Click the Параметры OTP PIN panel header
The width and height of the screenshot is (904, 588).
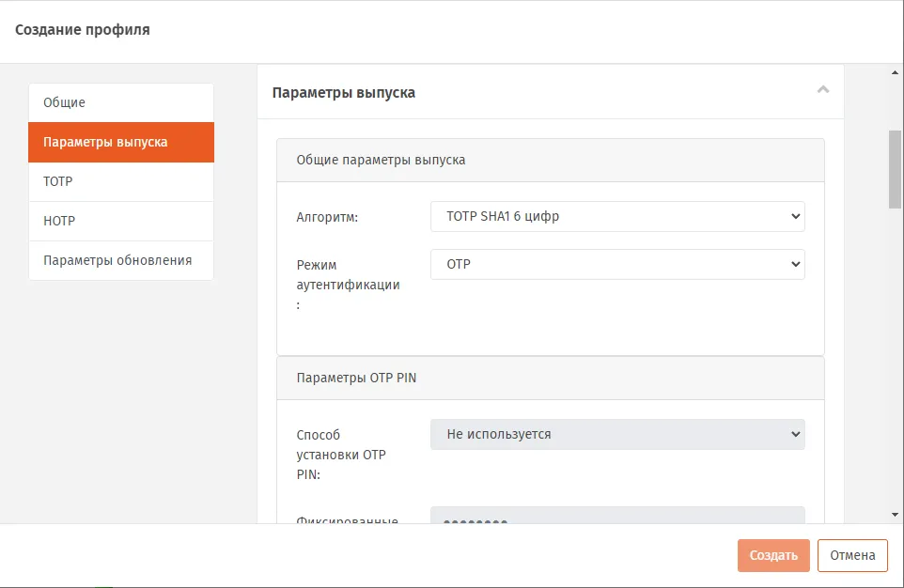[x=551, y=379]
